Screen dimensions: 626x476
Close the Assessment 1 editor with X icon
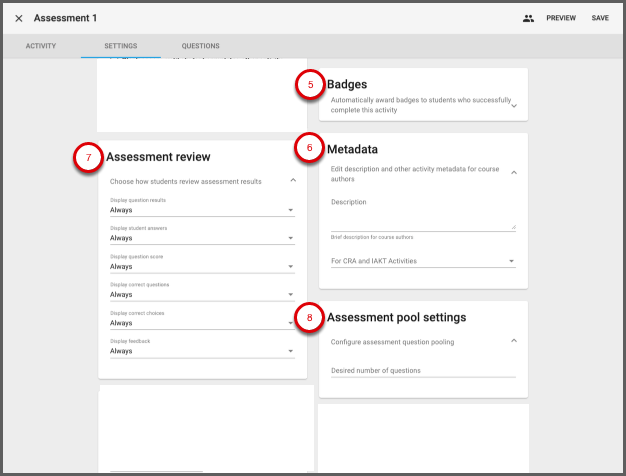coord(19,18)
